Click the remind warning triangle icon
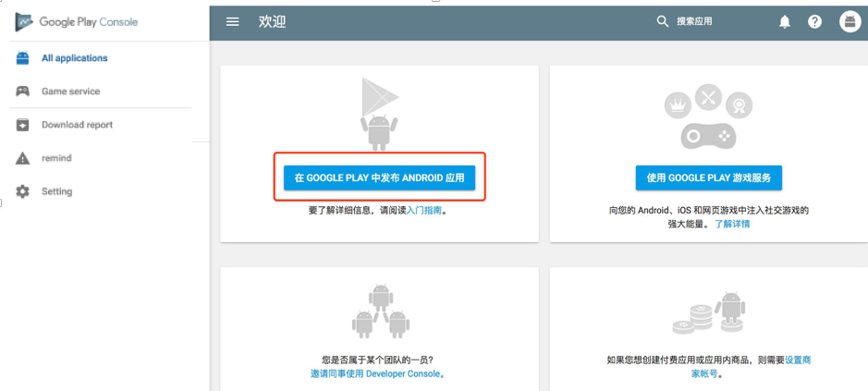The height and width of the screenshot is (391, 868). point(22,158)
